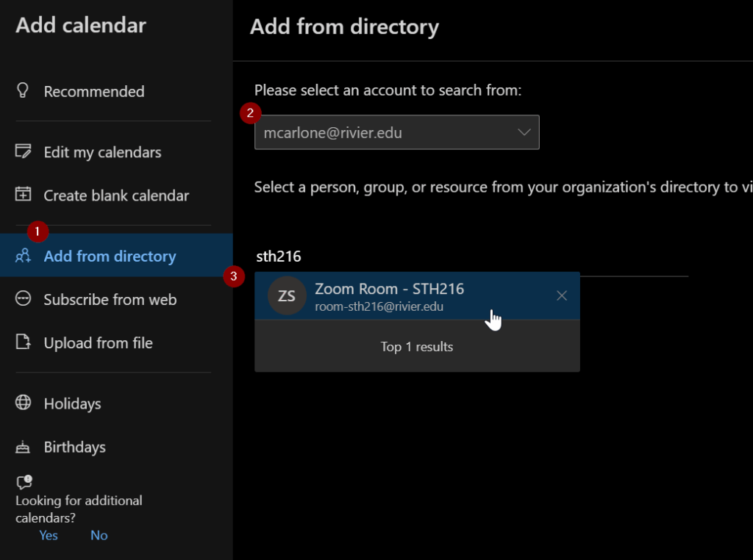Click the red step 3 badge

pyautogui.click(x=234, y=277)
